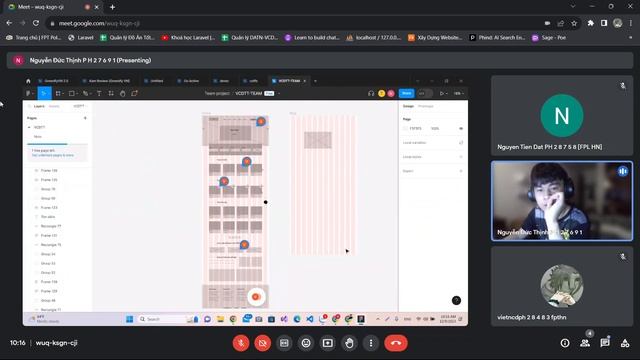The width and height of the screenshot is (640, 360).
Task: Click Windows Start in shared taskbar
Action: pos(129,319)
